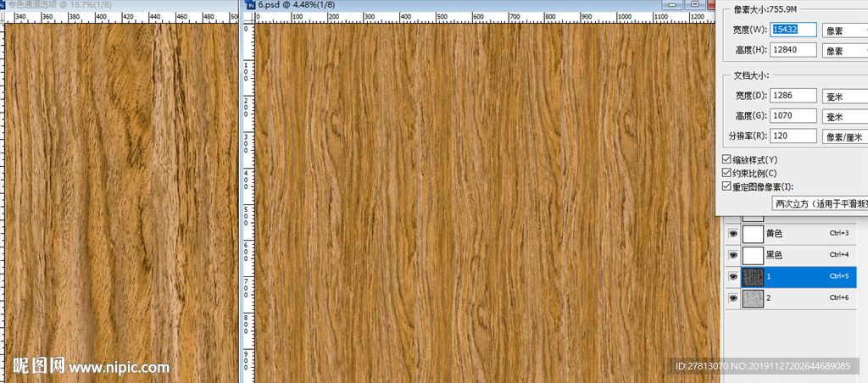Open the pixel width unit dropdown 像素
The image size is (868, 383).
(x=845, y=30)
